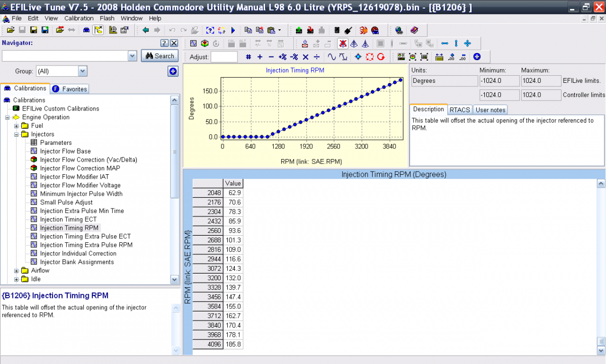The height and width of the screenshot is (364, 606).
Task: Click the green-arrow read controller icon
Action: point(299,30)
